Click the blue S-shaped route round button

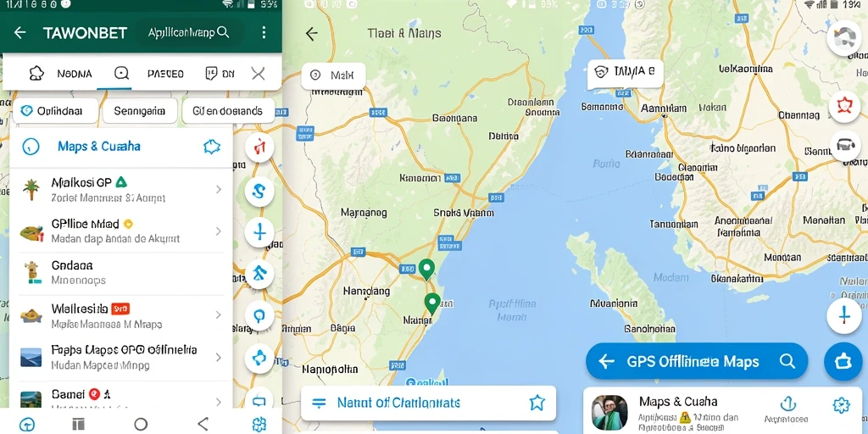259,191
